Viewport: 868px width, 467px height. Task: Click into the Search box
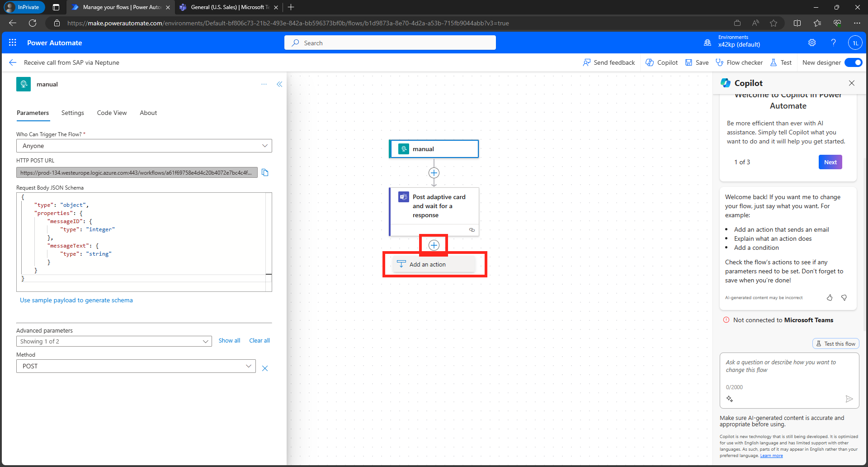pyautogui.click(x=390, y=43)
